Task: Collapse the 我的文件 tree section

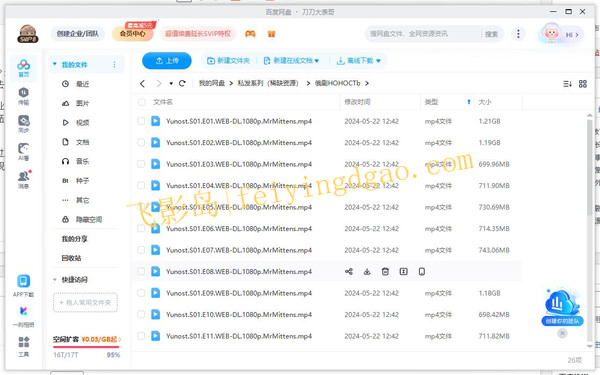Action: pos(55,64)
